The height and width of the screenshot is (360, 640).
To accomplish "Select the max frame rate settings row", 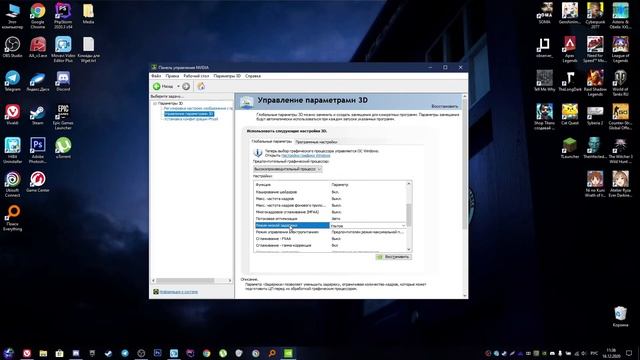I will 330,198.
